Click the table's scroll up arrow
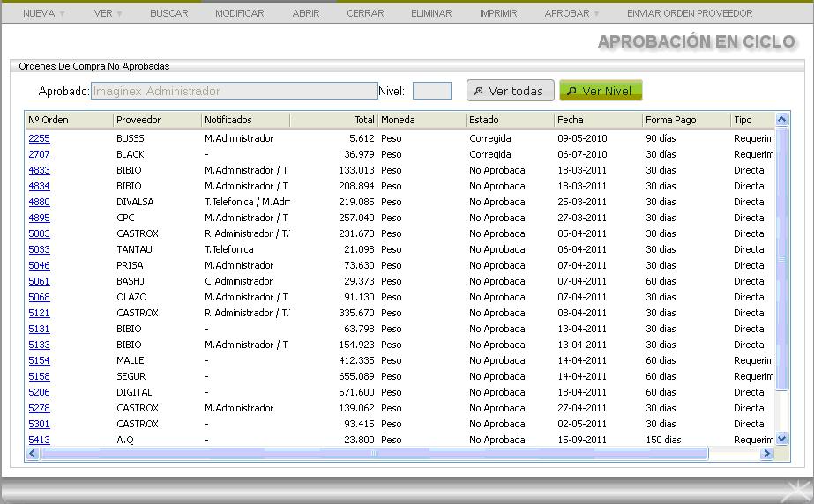 tap(782, 120)
